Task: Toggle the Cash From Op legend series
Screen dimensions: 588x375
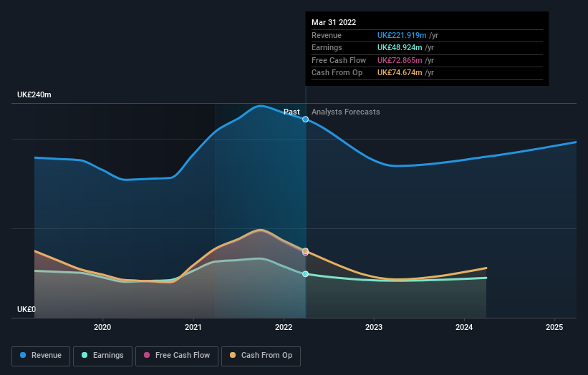Action: pos(261,356)
